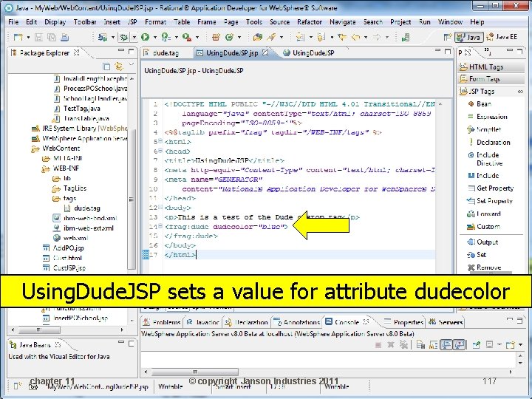Collapse the frag:dude fold on line 14
The height and width of the screenshot is (399, 532).
(160, 225)
